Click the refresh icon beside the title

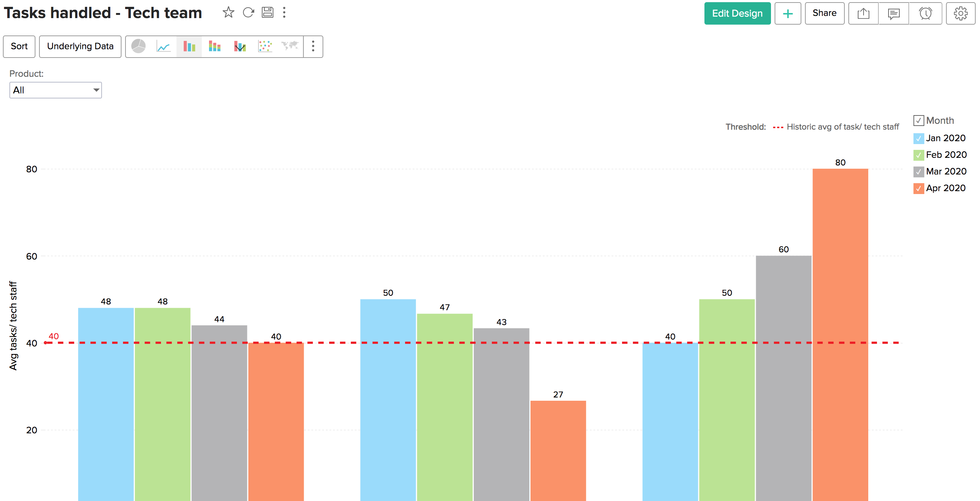(248, 13)
